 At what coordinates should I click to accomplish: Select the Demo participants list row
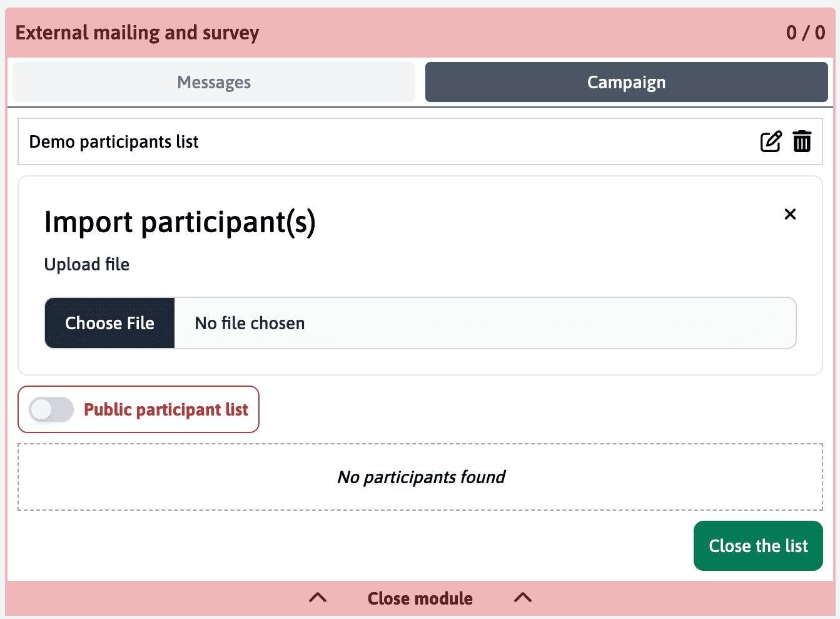click(375, 142)
